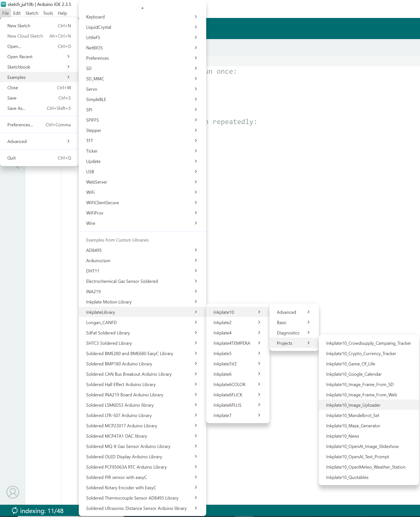Open the Inkplate10_Game_Of_Life example
This screenshot has width=420, height=517.
click(350, 364)
